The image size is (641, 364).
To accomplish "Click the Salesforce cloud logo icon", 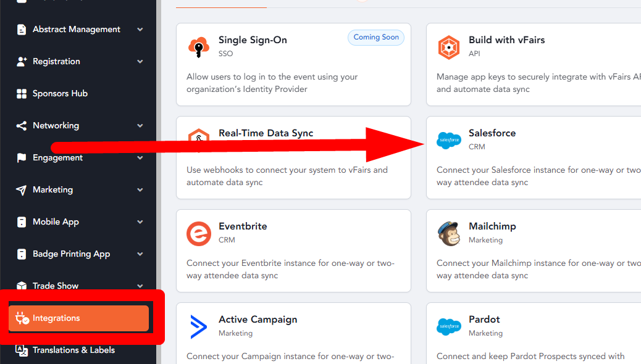I will point(448,140).
